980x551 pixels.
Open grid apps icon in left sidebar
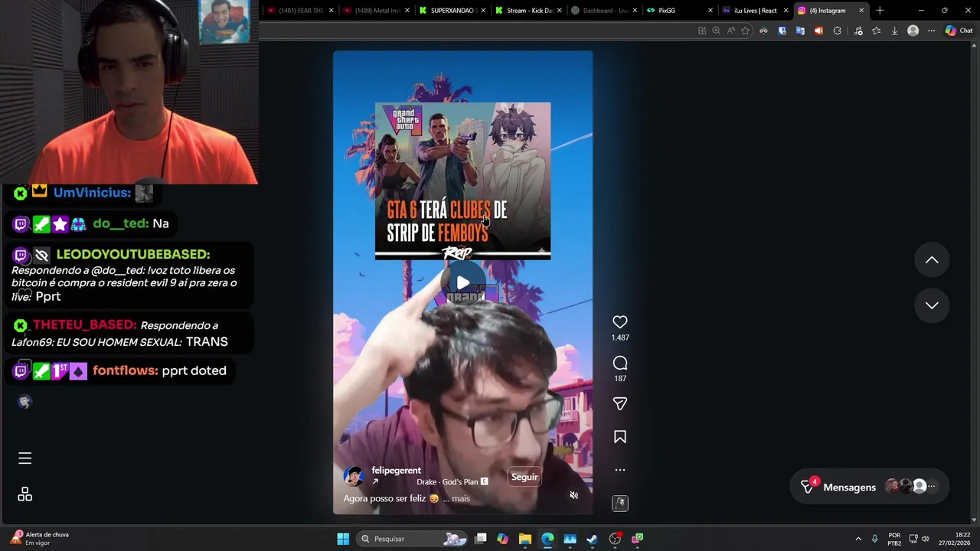pyautogui.click(x=24, y=494)
